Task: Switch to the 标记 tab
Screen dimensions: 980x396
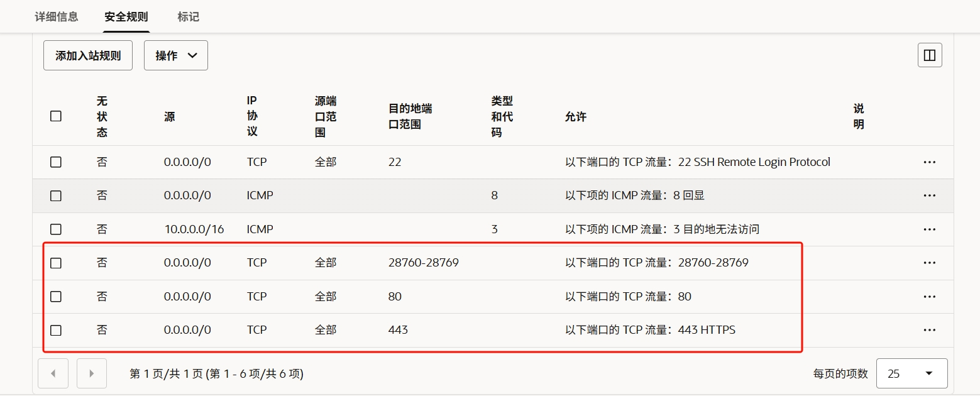Action: [189, 17]
